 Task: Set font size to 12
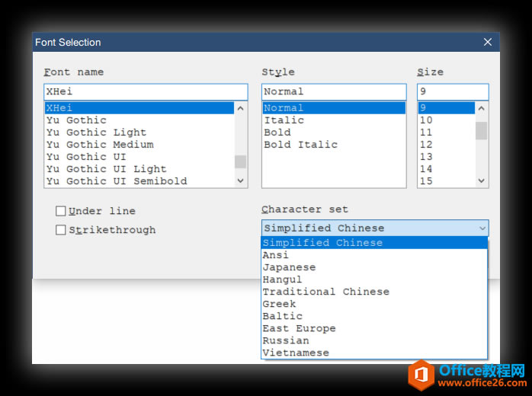click(426, 145)
